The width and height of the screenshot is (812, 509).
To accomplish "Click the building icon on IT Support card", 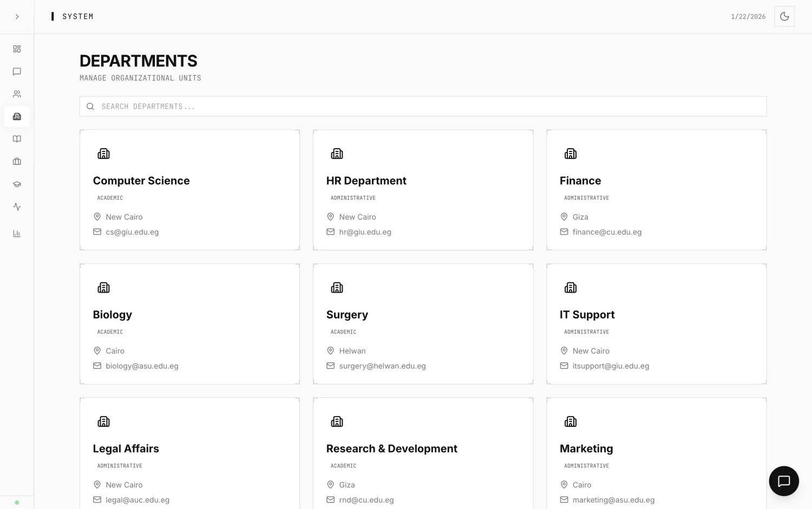I will pos(571,288).
